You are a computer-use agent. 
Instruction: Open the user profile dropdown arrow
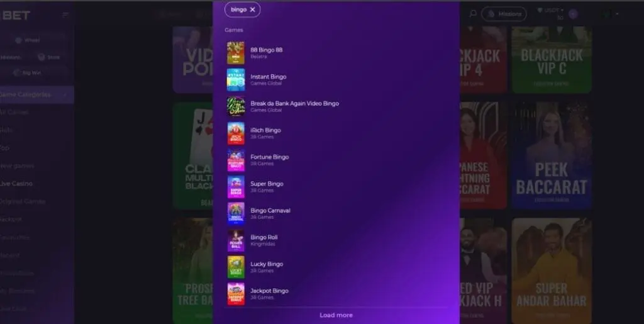(617, 14)
